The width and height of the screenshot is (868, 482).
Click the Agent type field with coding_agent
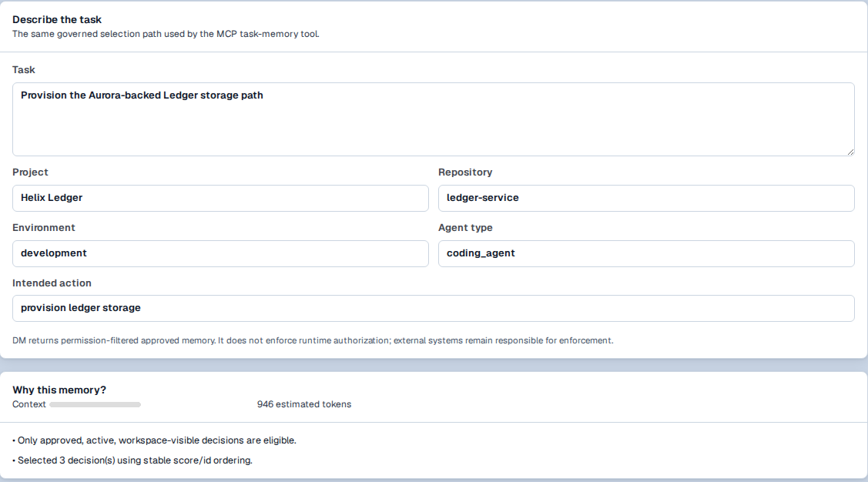[x=647, y=253]
